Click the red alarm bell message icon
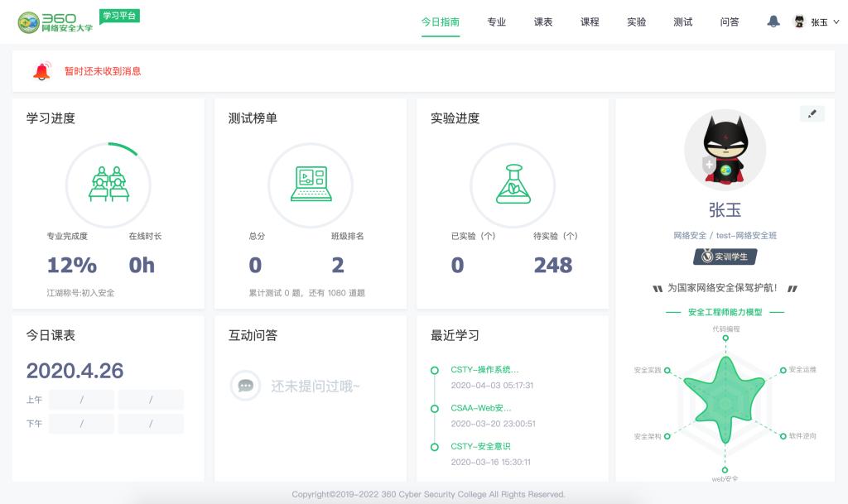848x504 pixels. (x=41, y=71)
